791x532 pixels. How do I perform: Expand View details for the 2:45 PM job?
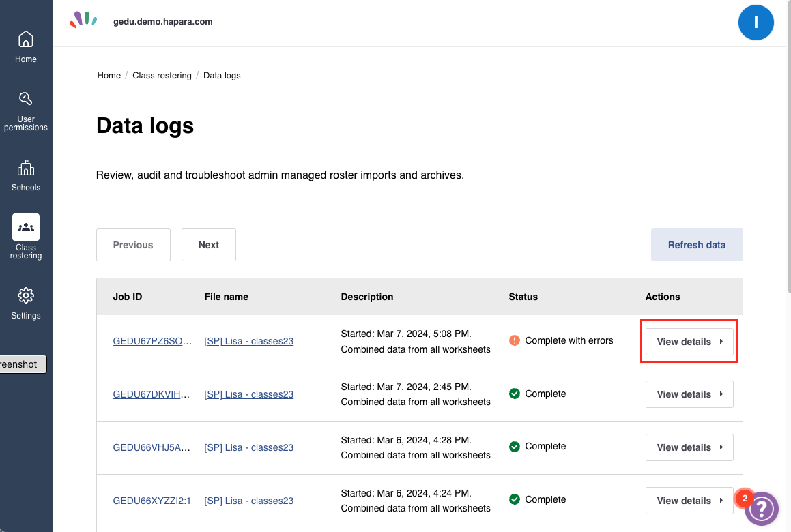coord(689,394)
